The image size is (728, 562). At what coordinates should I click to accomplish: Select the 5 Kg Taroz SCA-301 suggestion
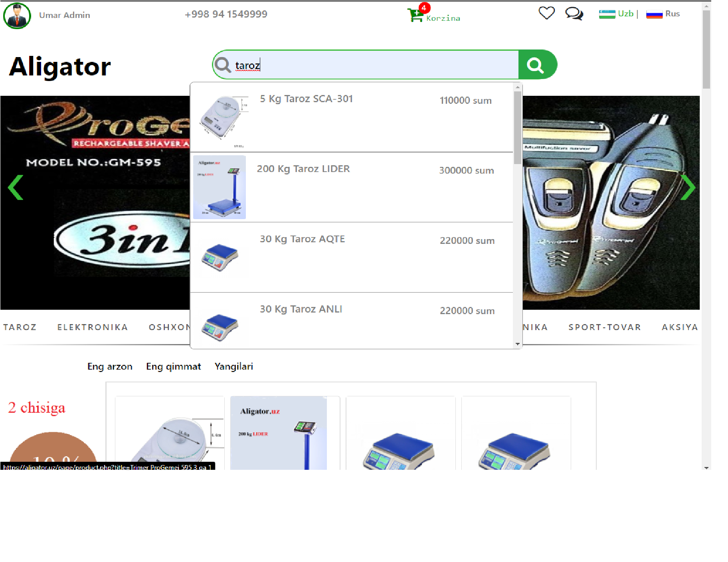coord(306,99)
